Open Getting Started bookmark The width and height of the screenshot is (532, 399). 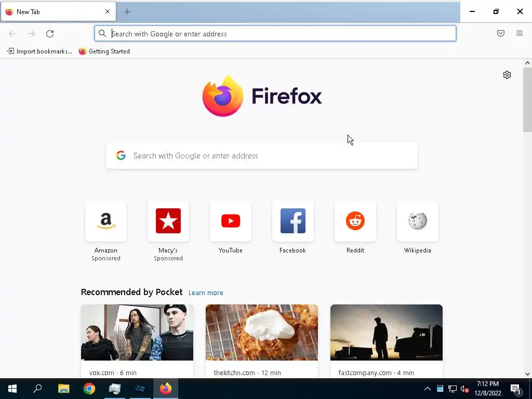pyautogui.click(x=104, y=51)
